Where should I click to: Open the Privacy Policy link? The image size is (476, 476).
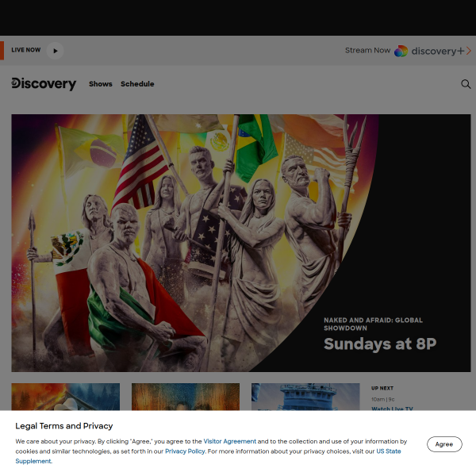(185, 451)
